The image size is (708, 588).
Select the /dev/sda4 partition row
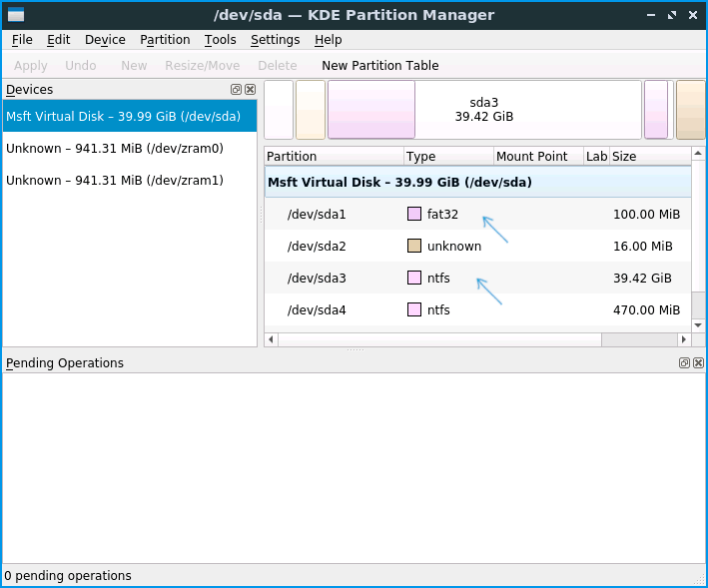(x=477, y=310)
